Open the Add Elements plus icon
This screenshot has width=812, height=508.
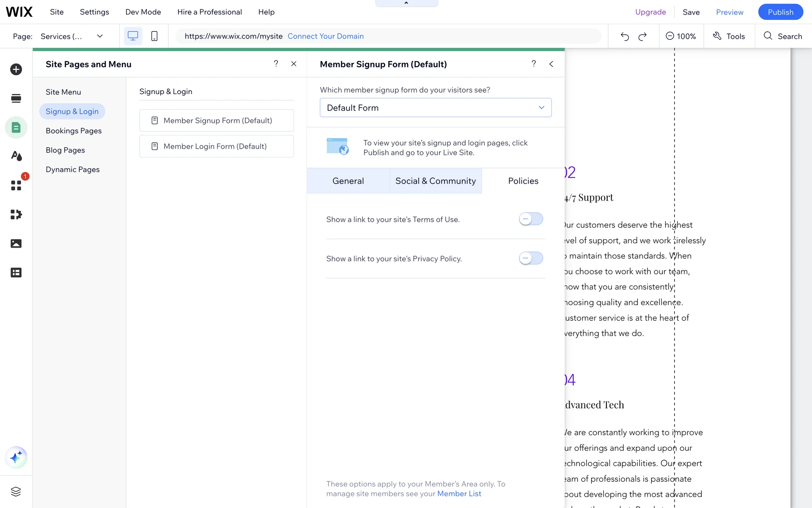[x=16, y=69]
